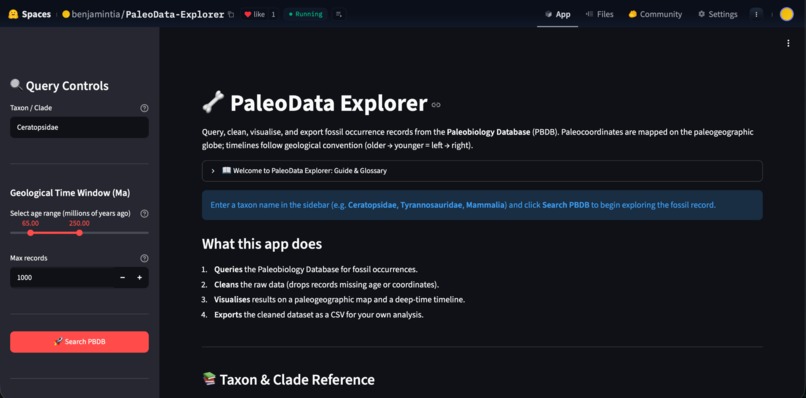Open the Streamlit app options menu
806x398 pixels.
pyautogui.click(x=788, y=44)
